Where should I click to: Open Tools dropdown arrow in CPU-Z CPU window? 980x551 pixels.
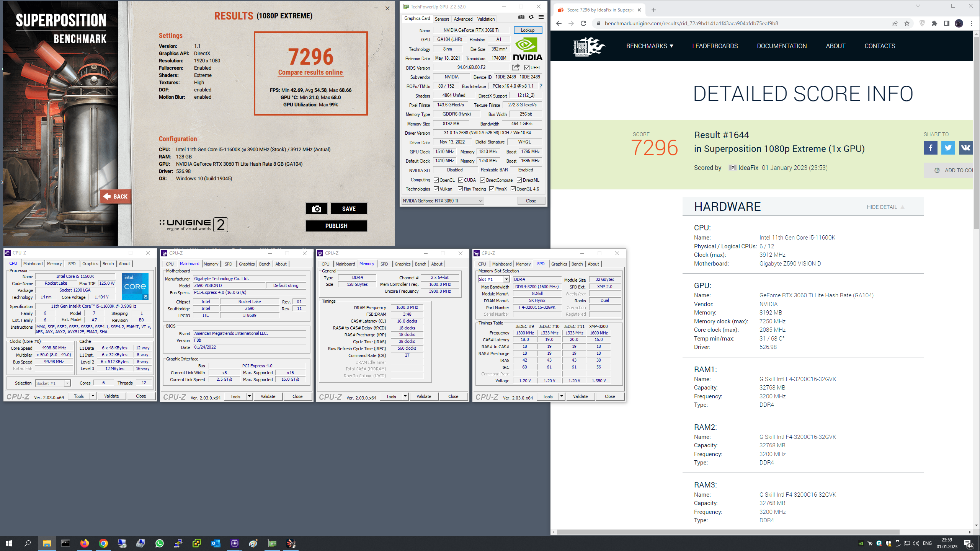93,396
